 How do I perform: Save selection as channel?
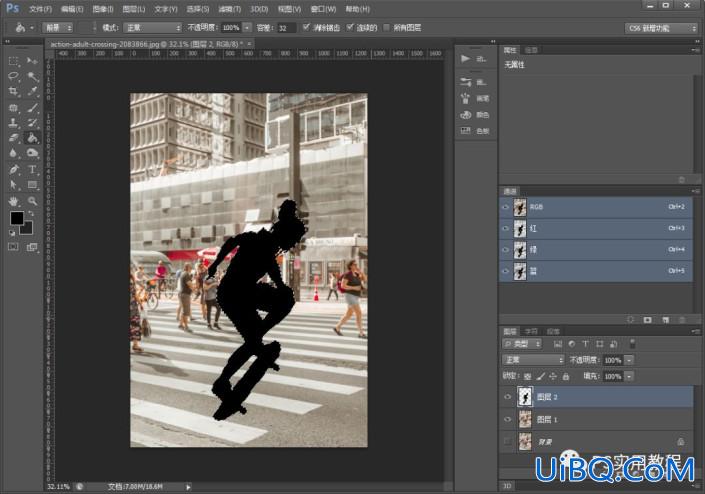[647, 320]
